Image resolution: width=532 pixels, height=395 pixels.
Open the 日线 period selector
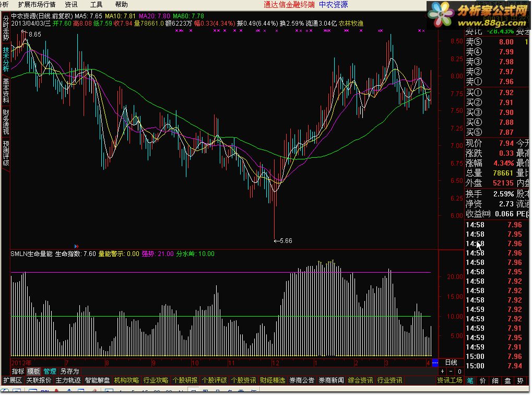(451, 363)
